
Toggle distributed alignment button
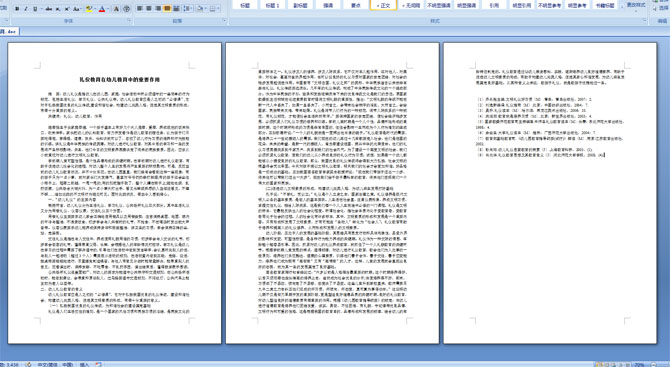176,9
